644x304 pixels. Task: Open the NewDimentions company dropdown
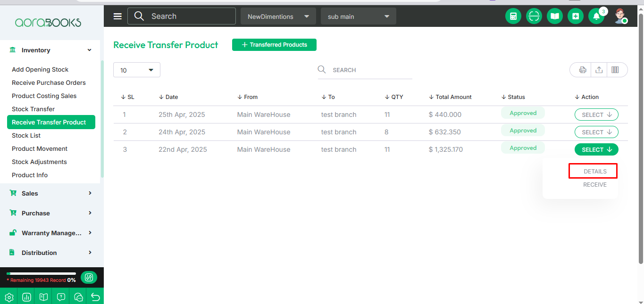(278, 16)
